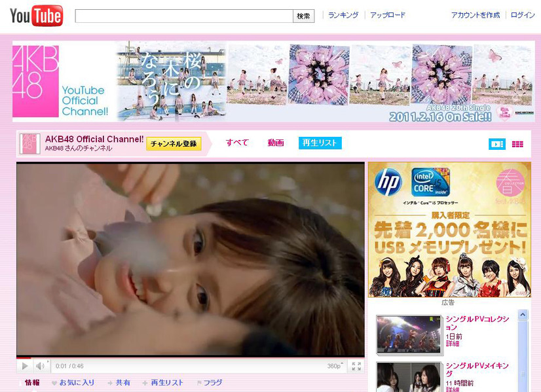Image resolution: width=541 pixels, height=392 pixels.
Task: Select the grid view layout icon
Action: pos(517,144)
